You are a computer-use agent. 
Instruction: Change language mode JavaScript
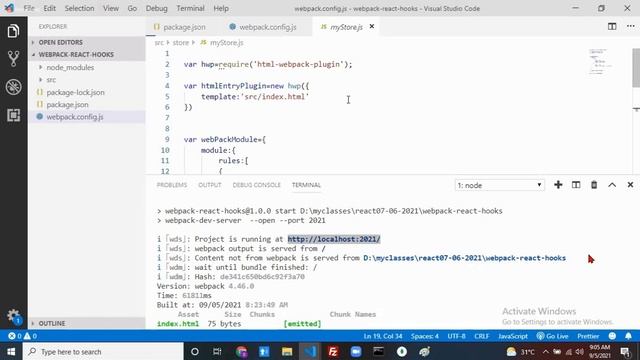[x=513, y=336]
